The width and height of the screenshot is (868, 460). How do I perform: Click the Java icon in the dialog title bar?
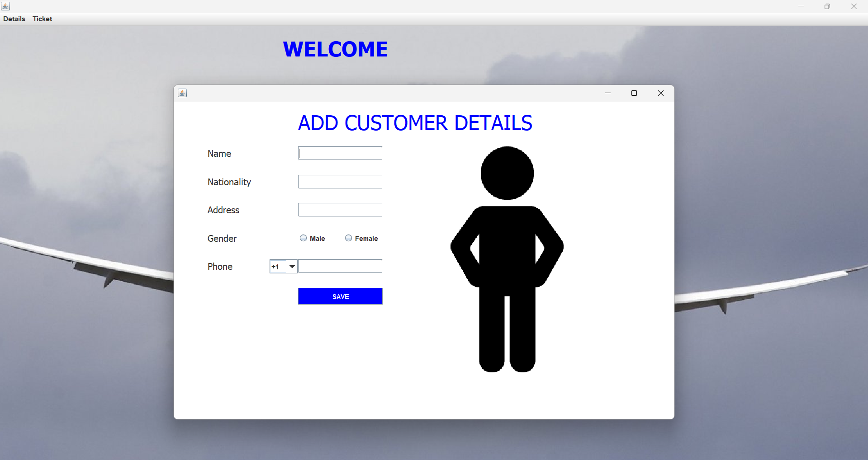click(x=182, y=93)
